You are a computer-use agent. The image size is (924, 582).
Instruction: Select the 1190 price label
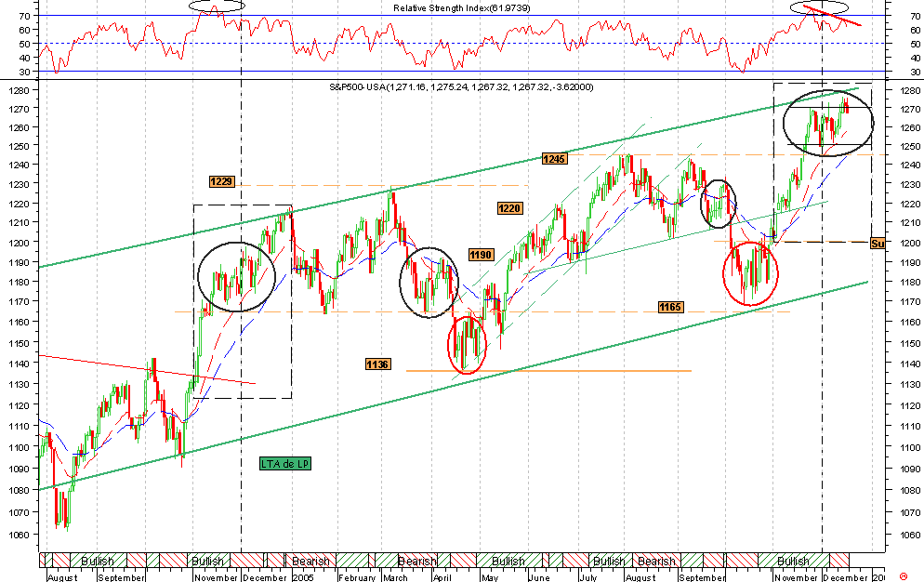[x=482, y=252]
